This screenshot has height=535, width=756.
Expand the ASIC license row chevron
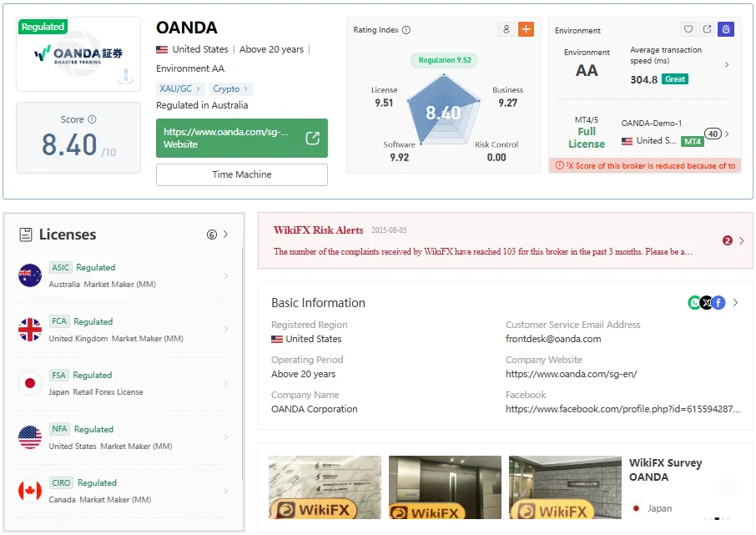[225, 275]
